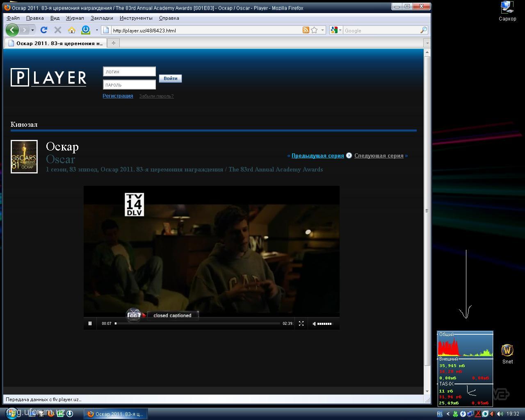525x420 pixels.
Task: Open the Справка menu
Action: click(169, 18)
